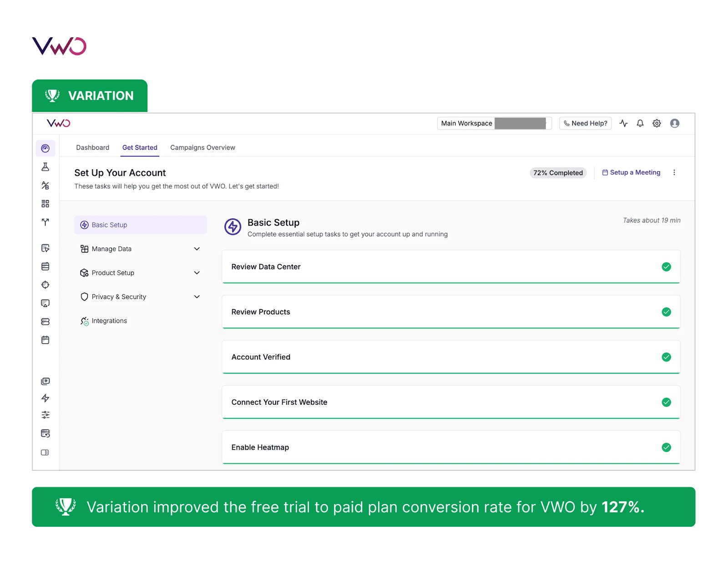728x564 pixels.
Task: Toggle the Review Data Center completion checkmark
Action: [x=666, y=267]
